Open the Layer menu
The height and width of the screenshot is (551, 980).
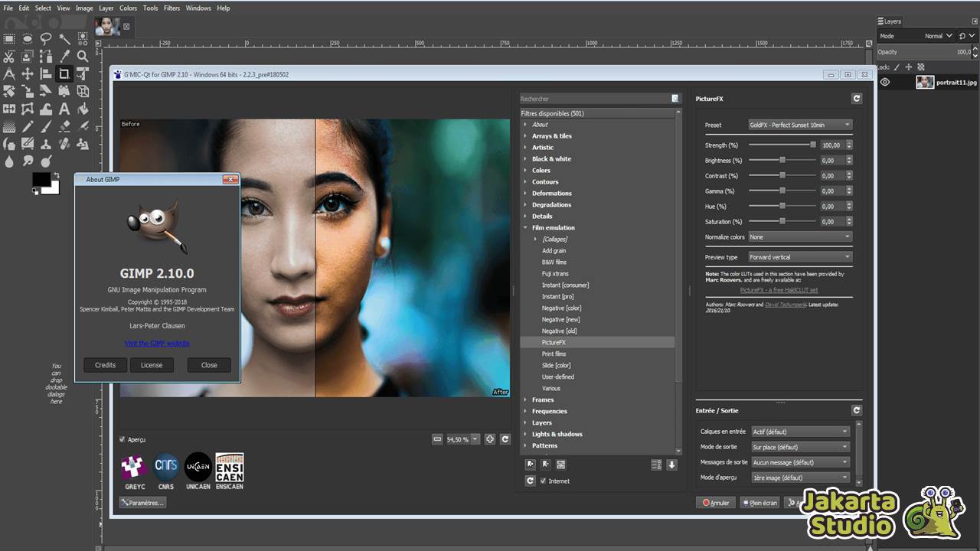(106, 8)
